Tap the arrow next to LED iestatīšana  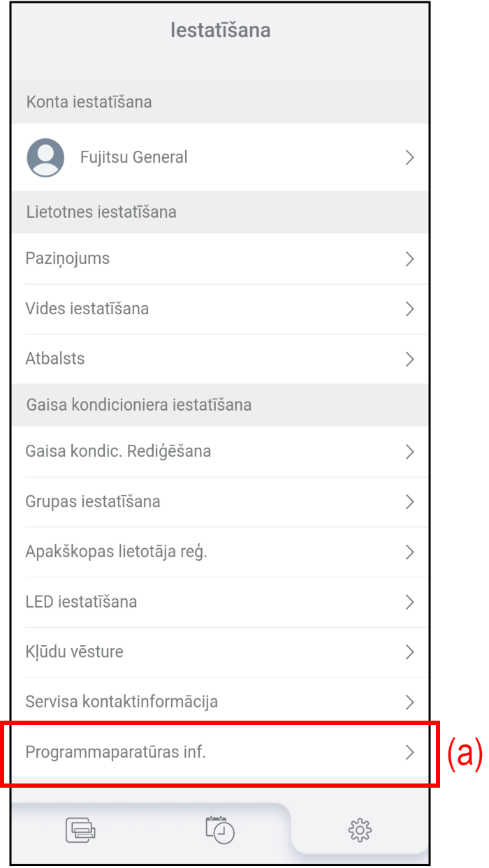pos(410,602)
